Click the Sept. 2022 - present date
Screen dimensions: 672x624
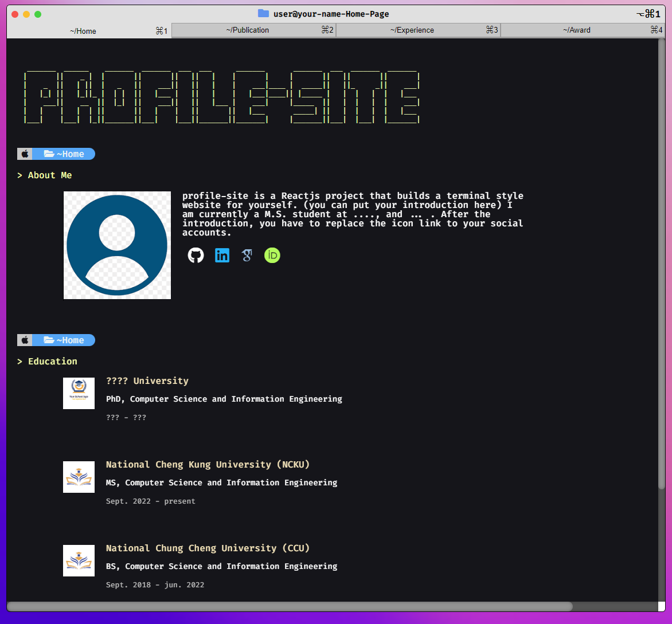pyautogui.click(x=150, y=501)
